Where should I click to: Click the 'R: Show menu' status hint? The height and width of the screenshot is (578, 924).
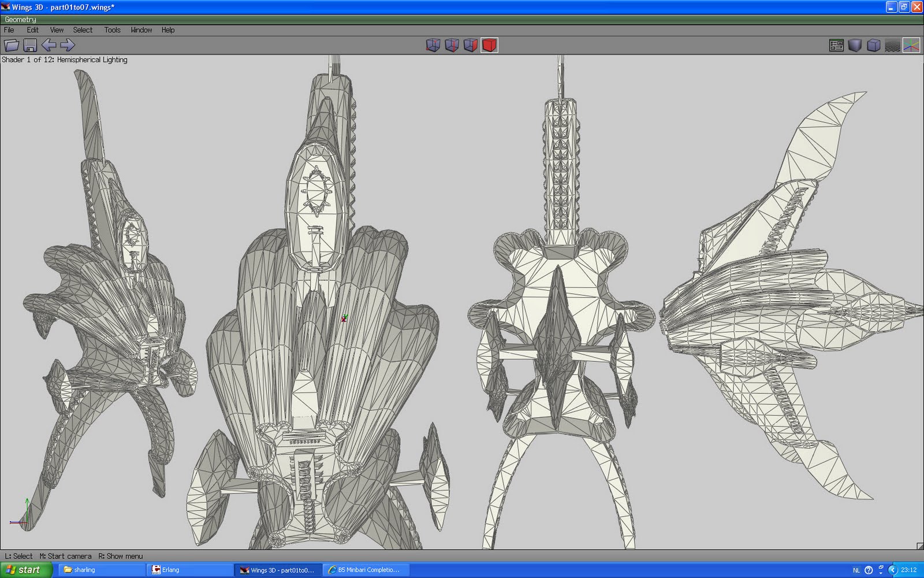pos(120,556)
